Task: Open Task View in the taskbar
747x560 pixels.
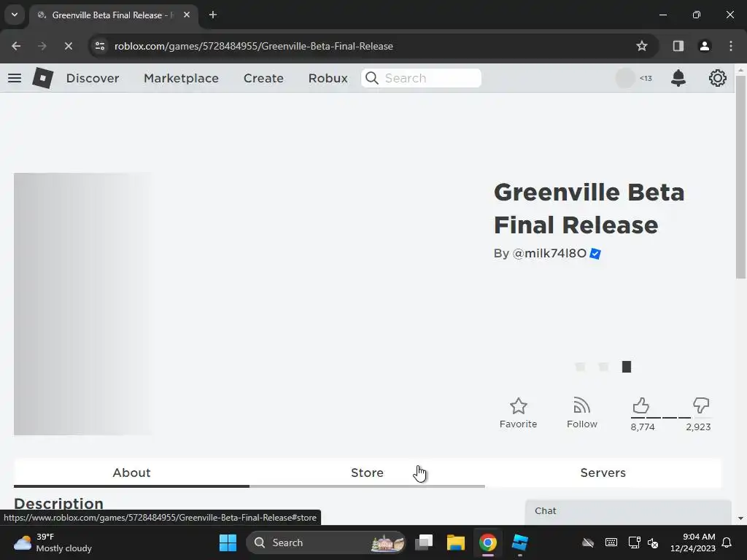Action: tap(424, 542)
